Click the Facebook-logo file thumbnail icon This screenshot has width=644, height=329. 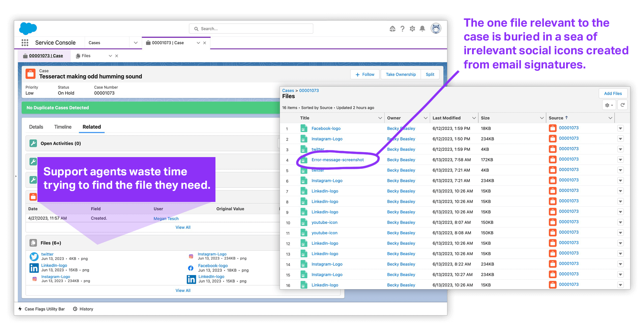[191, 268]
